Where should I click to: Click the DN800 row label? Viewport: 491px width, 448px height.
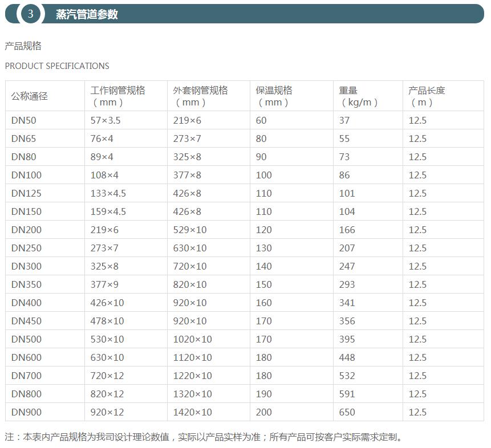[26, 394]
